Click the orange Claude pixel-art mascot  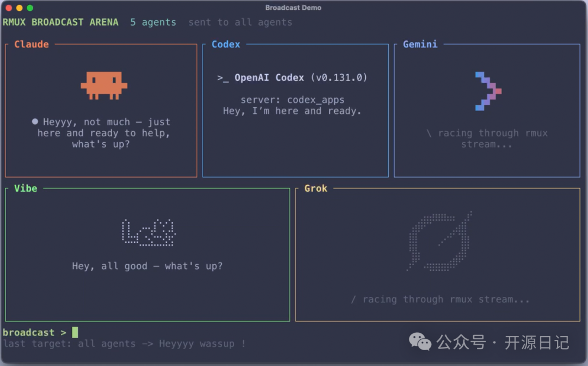click(x=104, y=86)
